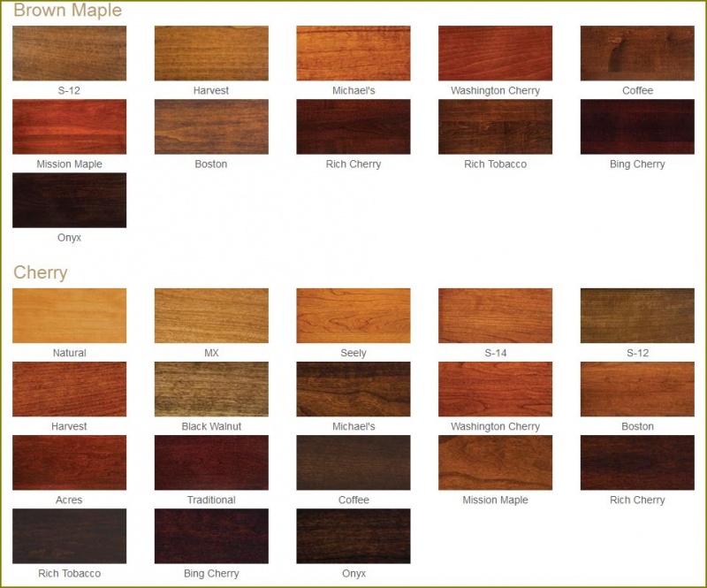Click the Traditional label text

point(211,500)
